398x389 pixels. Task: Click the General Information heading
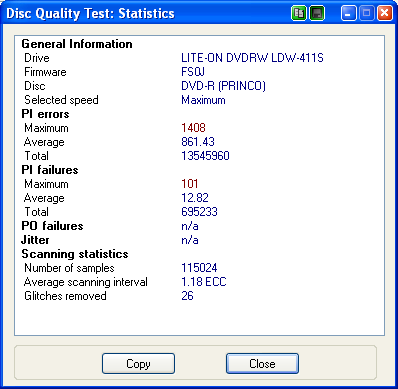77,44
